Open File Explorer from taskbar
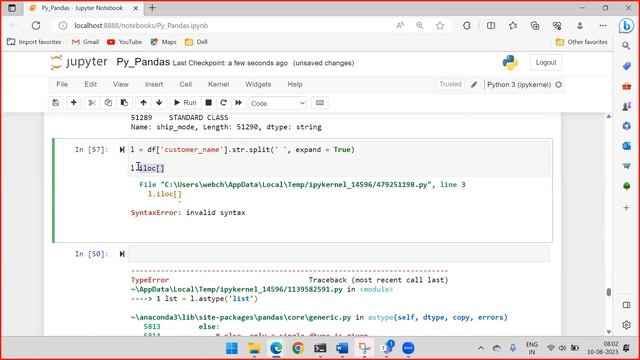This screenshot has width=640, height=360. click(x=254, y=348)
